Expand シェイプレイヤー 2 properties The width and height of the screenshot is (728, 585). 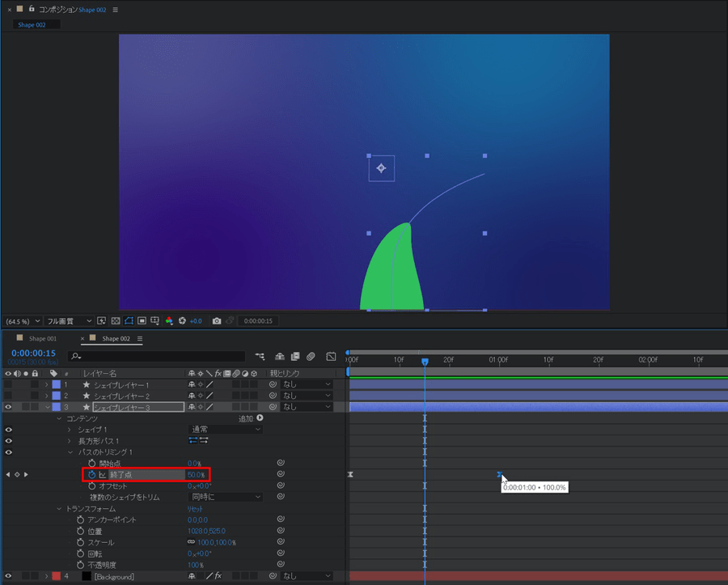click(x=46, y=396)
